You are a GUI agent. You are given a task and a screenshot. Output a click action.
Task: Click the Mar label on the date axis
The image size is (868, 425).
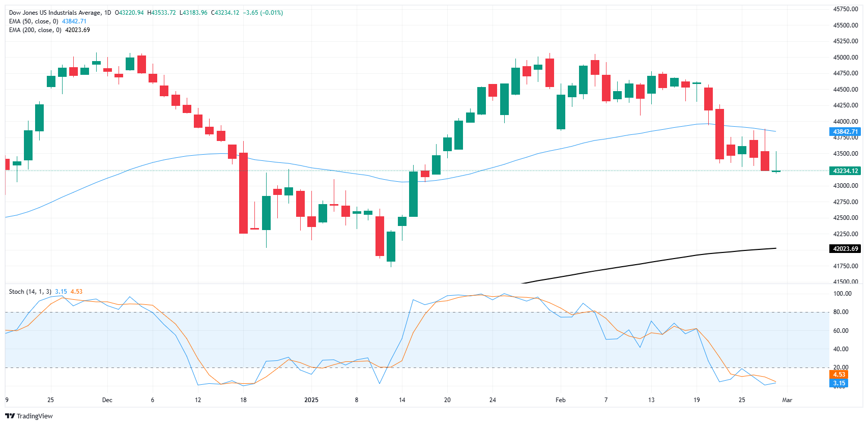click(x=787, y=400)
